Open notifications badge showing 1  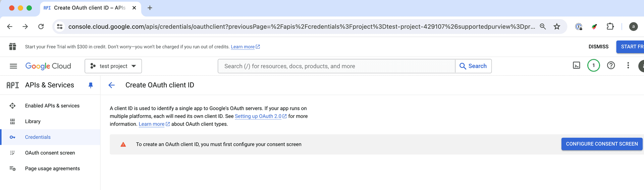[593, 65]
